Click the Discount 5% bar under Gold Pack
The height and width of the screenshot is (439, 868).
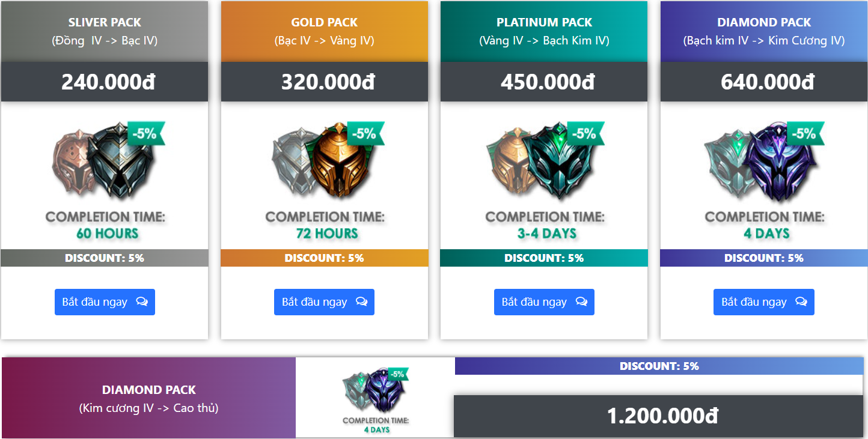click(x=324, y=258)
